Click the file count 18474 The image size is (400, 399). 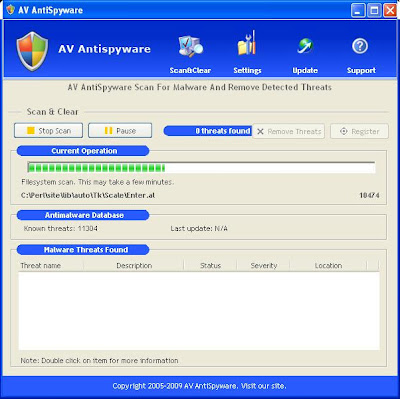pyautogui.click(x=369, y=195)
